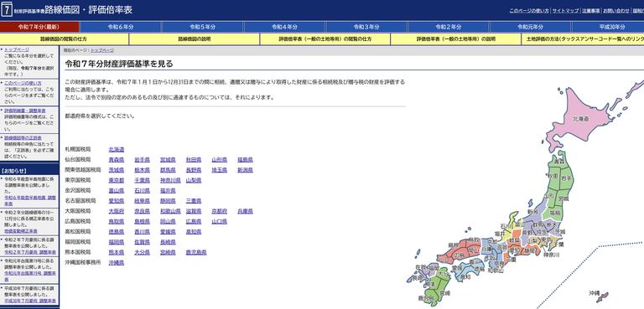This screenshot has width=644, height=309.
Task: Choose the 大分県 link
Action: coord(142,252)
